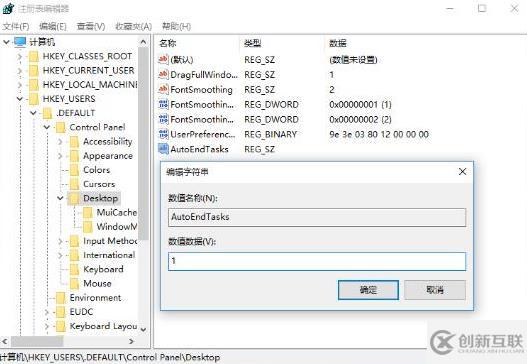The width and height of the screenshot is (527, 364).
Task: Expand the HKEY_CURRENT_USER key
Action: 20,71
